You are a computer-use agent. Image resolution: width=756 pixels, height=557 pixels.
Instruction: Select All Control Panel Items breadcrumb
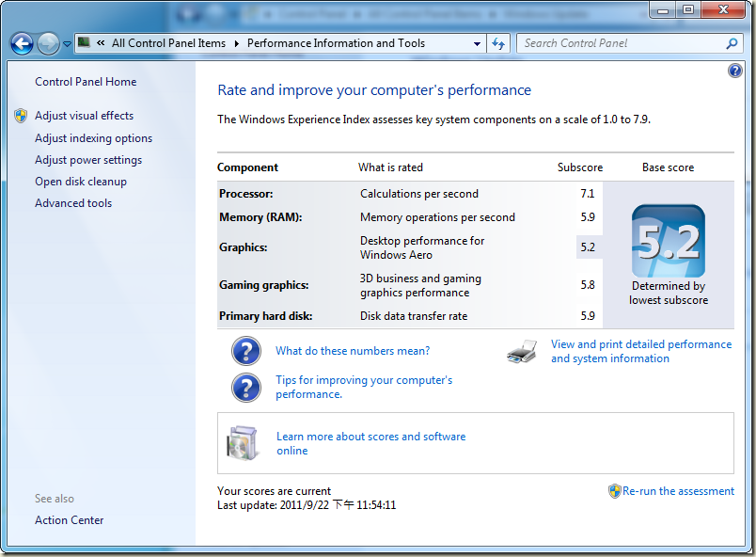(x=168, y=43)
